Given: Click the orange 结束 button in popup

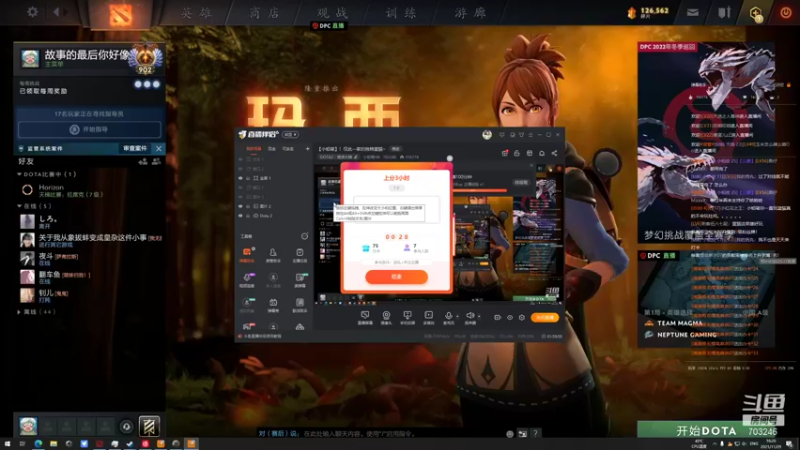Looking at the screenshot, I should click(x=396, y=277).
